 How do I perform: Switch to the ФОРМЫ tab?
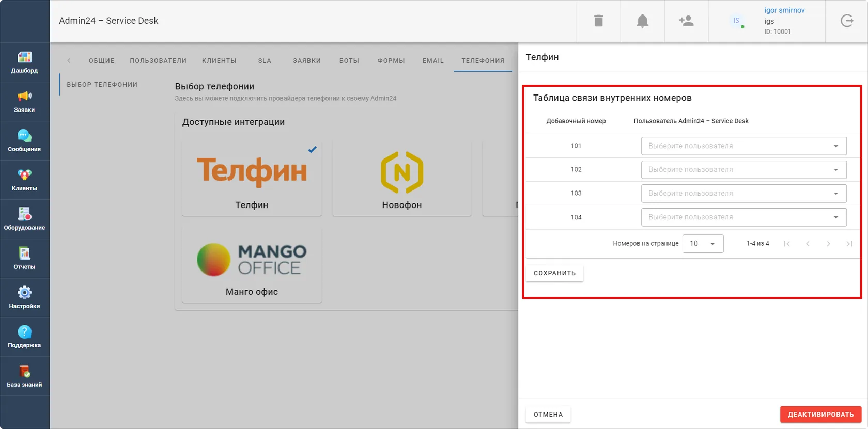[391, 61]
